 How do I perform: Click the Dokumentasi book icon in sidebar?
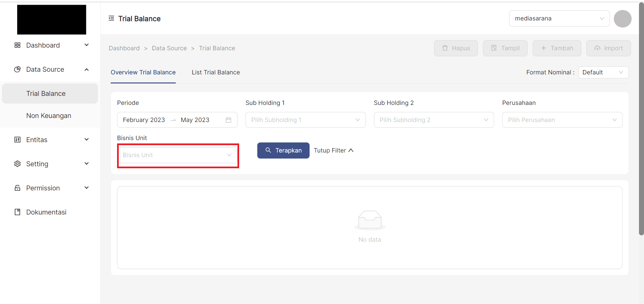coord(17,212)
